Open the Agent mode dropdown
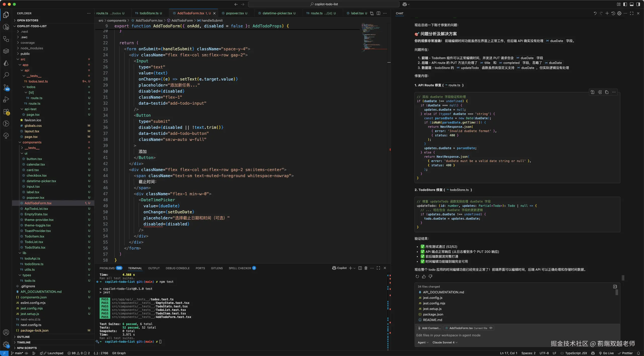644x356 pixels. [x=423, y=342]
